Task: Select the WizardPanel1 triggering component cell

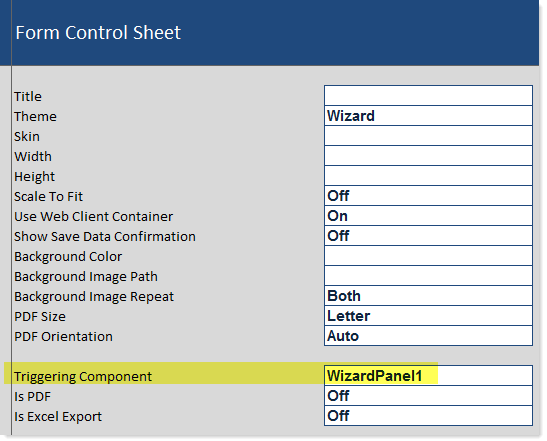Action: pyautogui.click(x=428, y=375)
